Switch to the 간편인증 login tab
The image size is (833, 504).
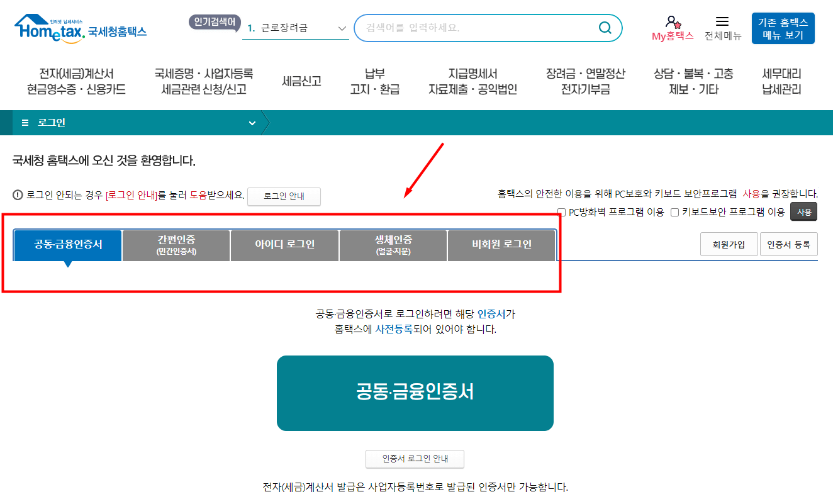176,245
